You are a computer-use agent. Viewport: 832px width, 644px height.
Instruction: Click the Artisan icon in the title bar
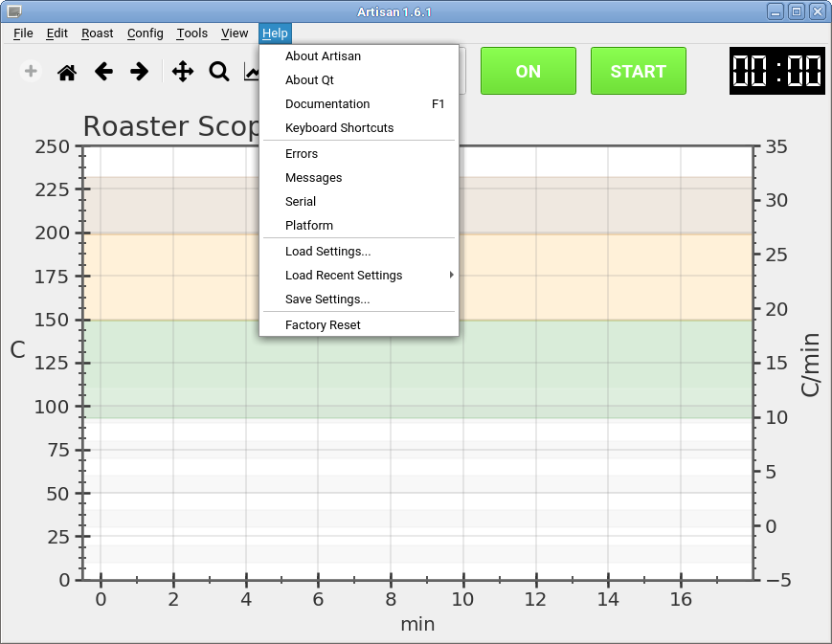tap(13, 11)
